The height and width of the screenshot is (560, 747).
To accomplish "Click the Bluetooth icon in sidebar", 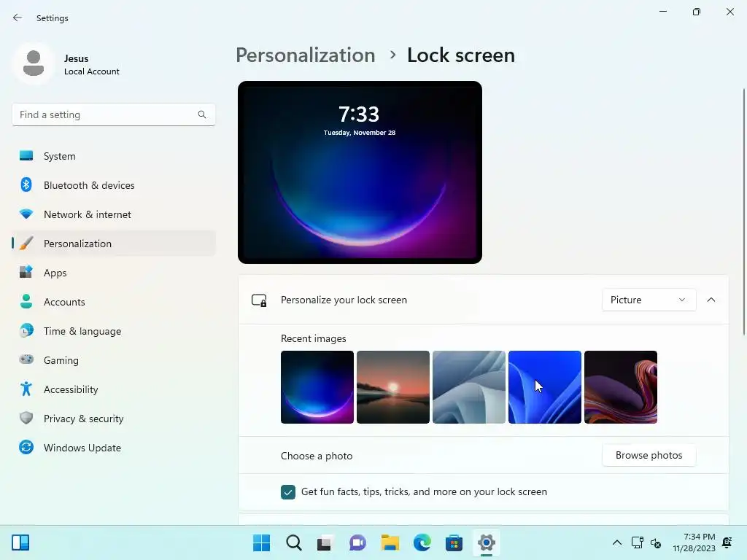I will coord(26,184).
